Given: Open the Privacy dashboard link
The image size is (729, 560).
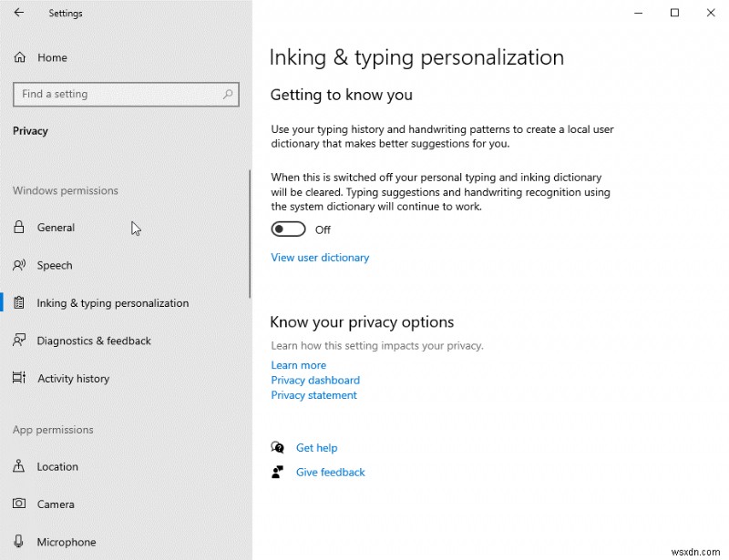Looking at the screenshot, I should [315, 380].
